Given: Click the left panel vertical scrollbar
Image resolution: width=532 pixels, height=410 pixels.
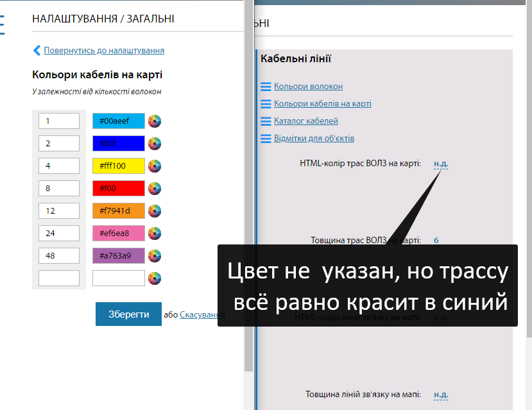Looking at the screenshot, I should [x=249, y=185].
